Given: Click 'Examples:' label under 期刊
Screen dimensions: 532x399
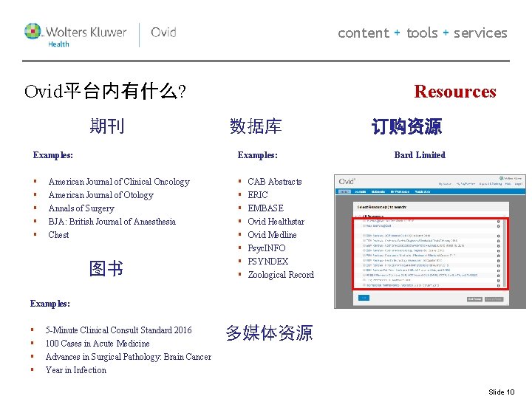Looking at the screenshot, I should [53, 155].
